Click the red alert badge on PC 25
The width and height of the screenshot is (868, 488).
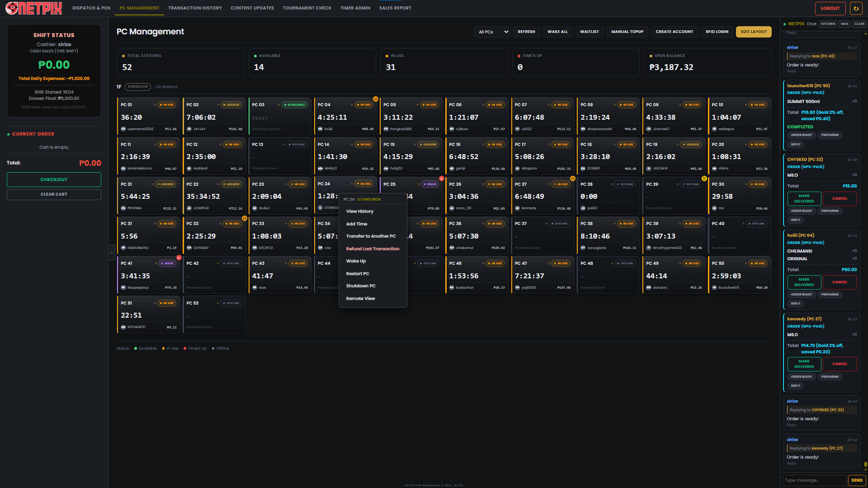click(441, 178)
